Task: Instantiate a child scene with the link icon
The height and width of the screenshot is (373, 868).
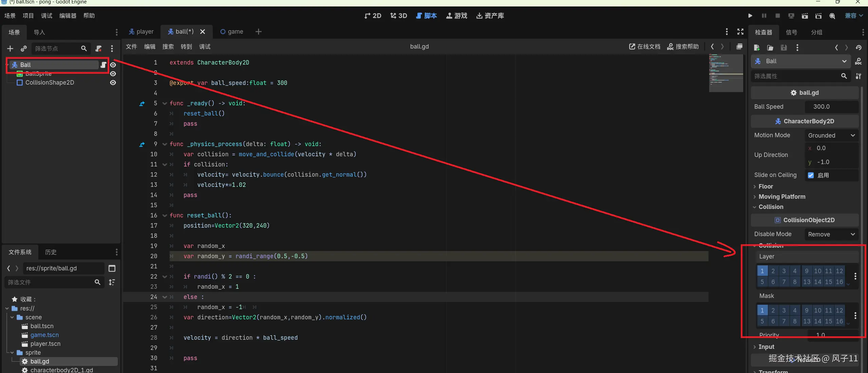Action: click(x=23, y=49)
